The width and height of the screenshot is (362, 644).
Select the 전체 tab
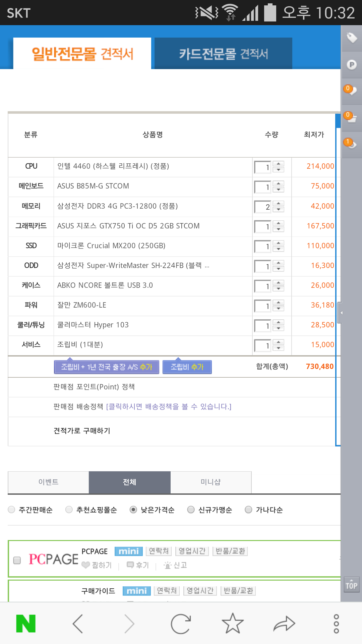pyautogui.click(x=130, y=482)
